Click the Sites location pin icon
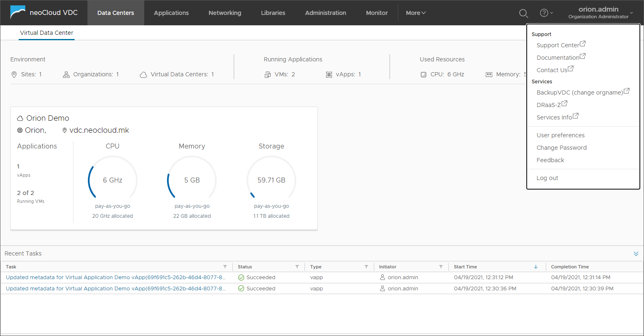This screenshot has height=336, width=644. pyautogui.click(x=14, y=75)
